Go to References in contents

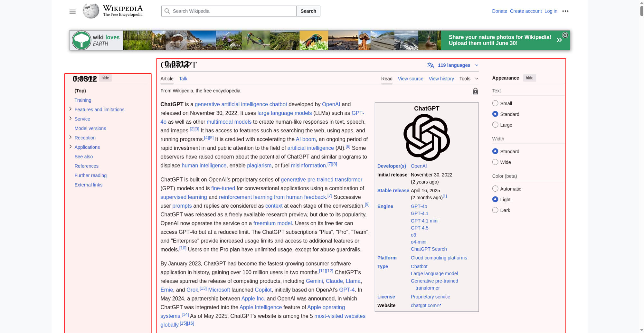(86, 166)
